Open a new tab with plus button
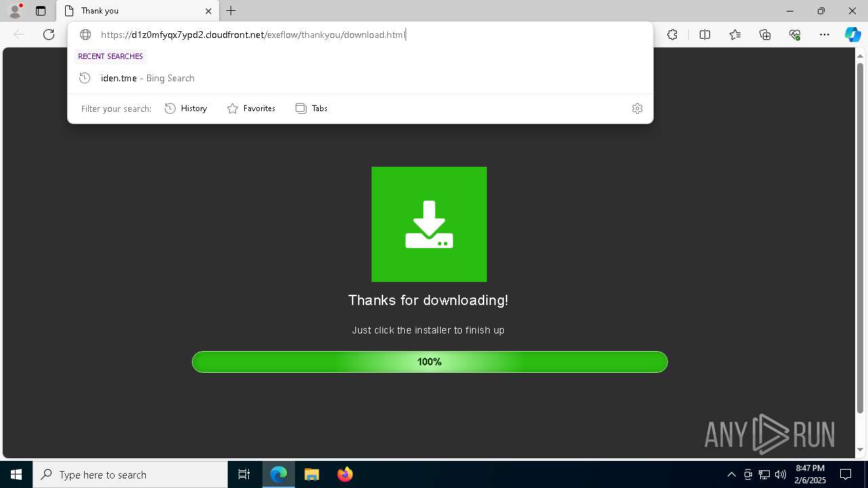This screenshot has height=488, width=868. point(231,11)
